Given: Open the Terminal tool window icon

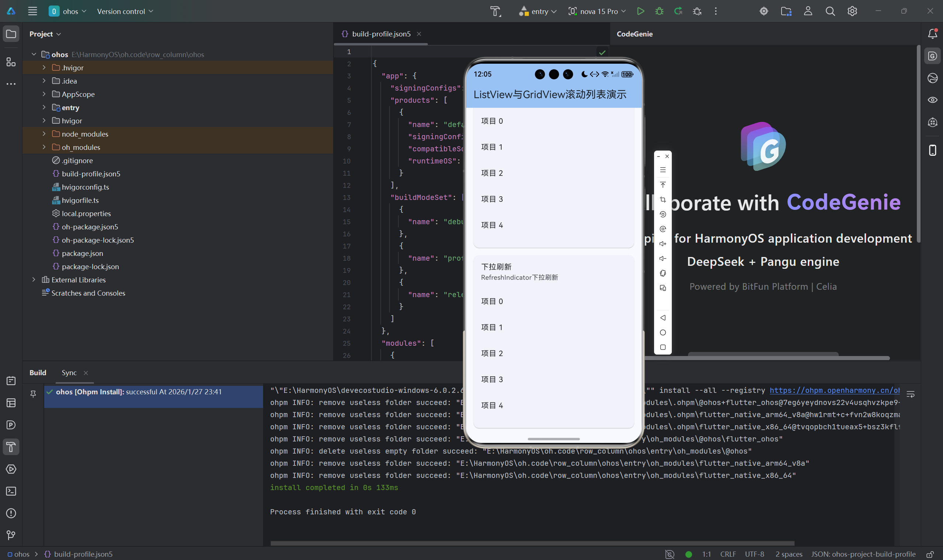Looking at the screenshot, I should pos(11,491).
